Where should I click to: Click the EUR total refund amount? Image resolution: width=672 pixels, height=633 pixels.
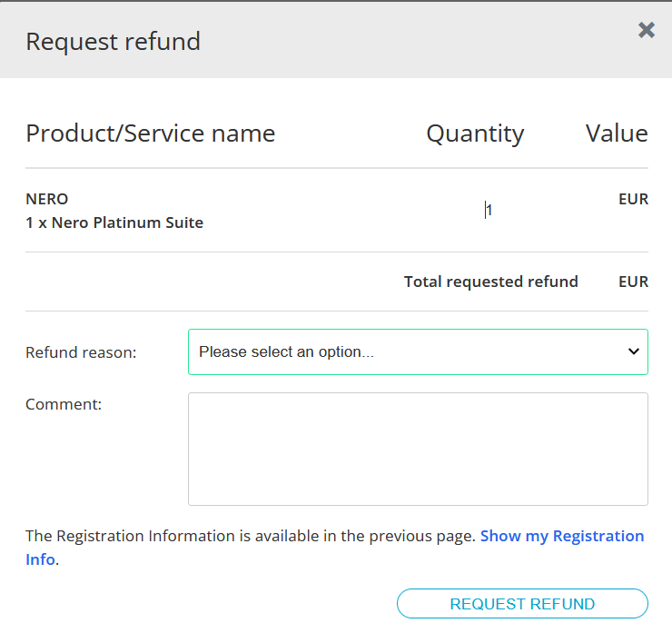[634, 282]
